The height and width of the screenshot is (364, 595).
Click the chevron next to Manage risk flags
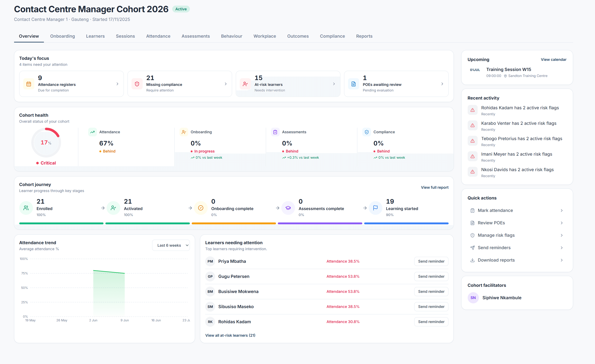(x=562, y=235)
